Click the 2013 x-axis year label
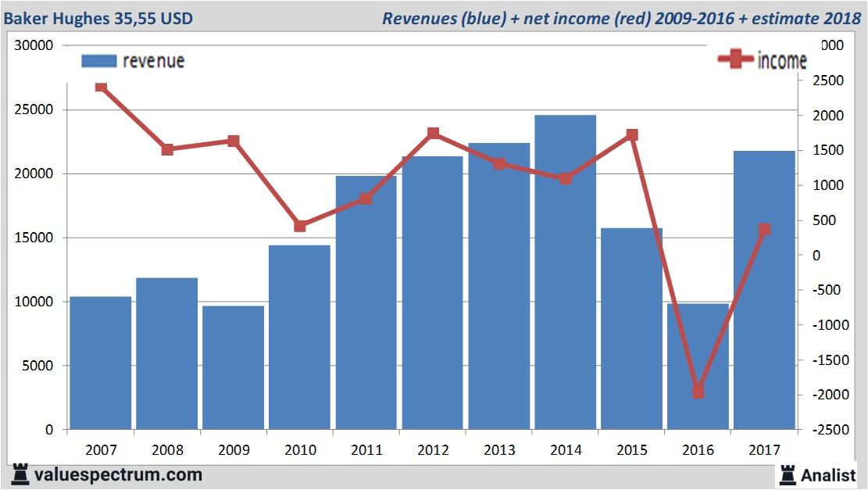 tap(499, 450)
